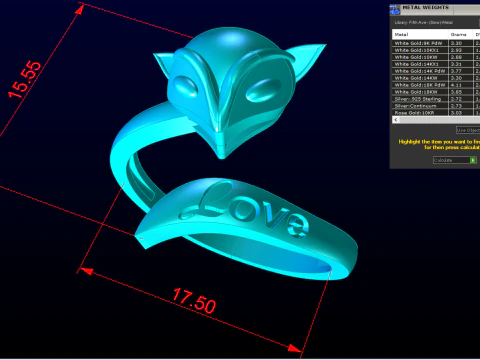Click the 4.11 grams value
Image resolution: width=480 pixels, height=360 pixels.
[x=456, y=85]
